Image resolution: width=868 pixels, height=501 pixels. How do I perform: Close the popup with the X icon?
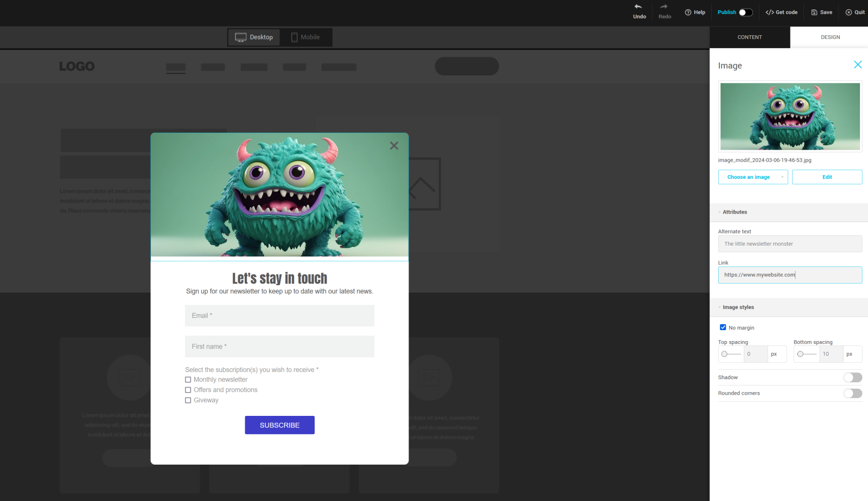[x=394, y=145]
